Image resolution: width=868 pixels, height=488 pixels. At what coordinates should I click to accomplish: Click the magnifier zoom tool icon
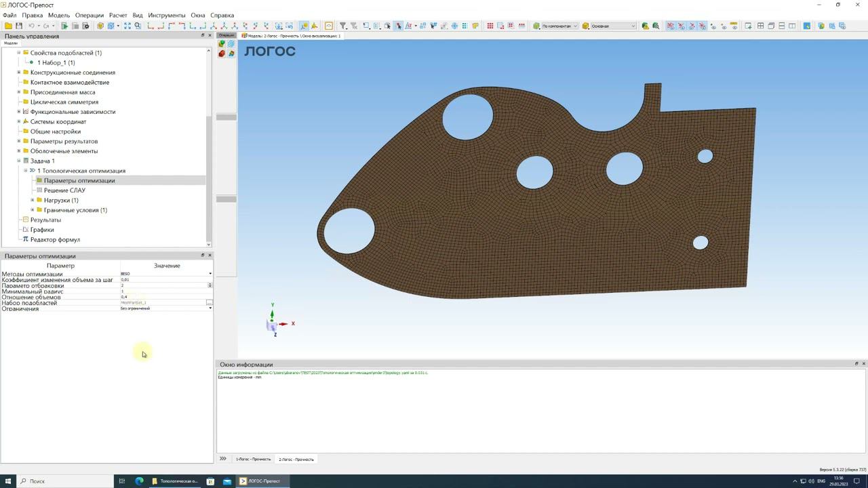(138, 26)
